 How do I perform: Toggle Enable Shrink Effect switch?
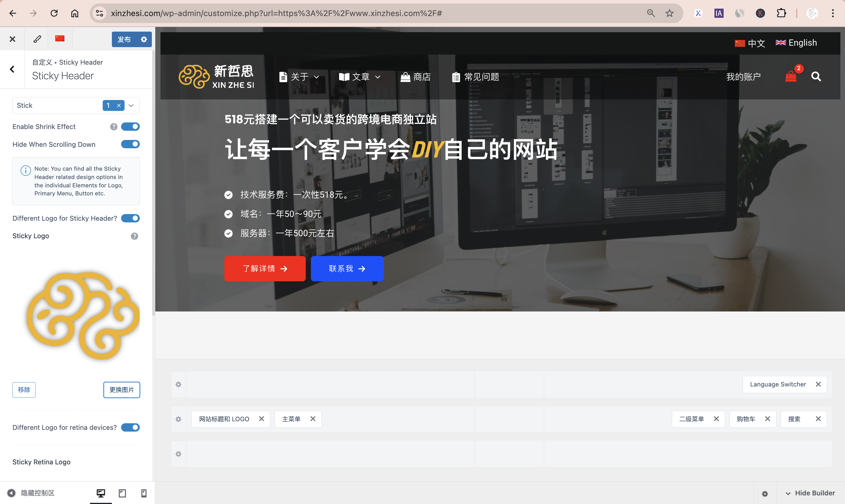click(131, 127)
